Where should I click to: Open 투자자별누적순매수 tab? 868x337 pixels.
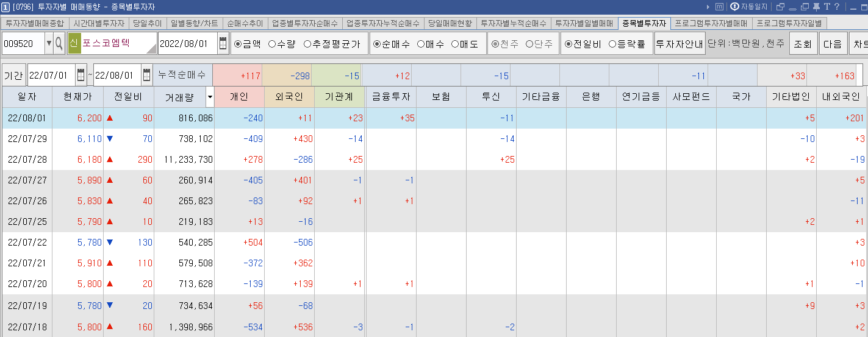point(514,24)
